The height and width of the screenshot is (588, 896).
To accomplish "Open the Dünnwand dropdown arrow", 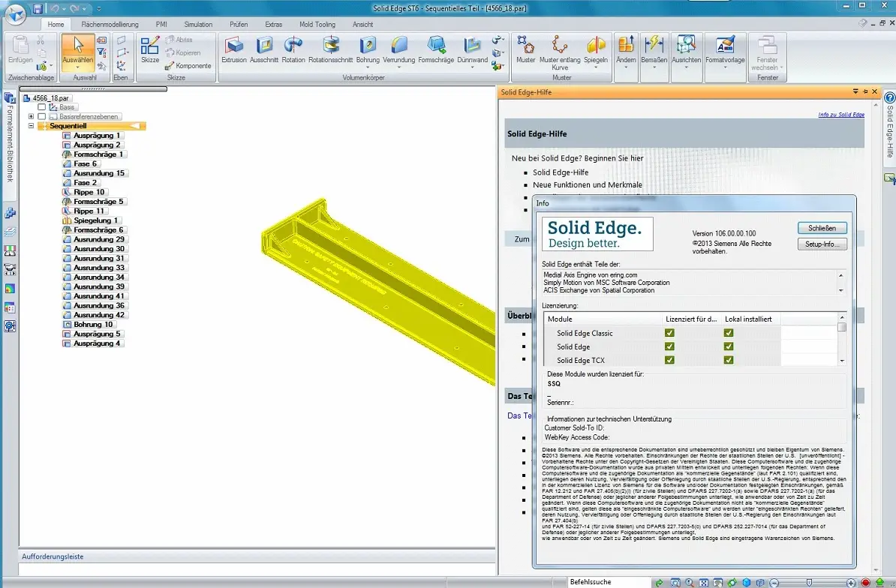I will coord(472,67).
